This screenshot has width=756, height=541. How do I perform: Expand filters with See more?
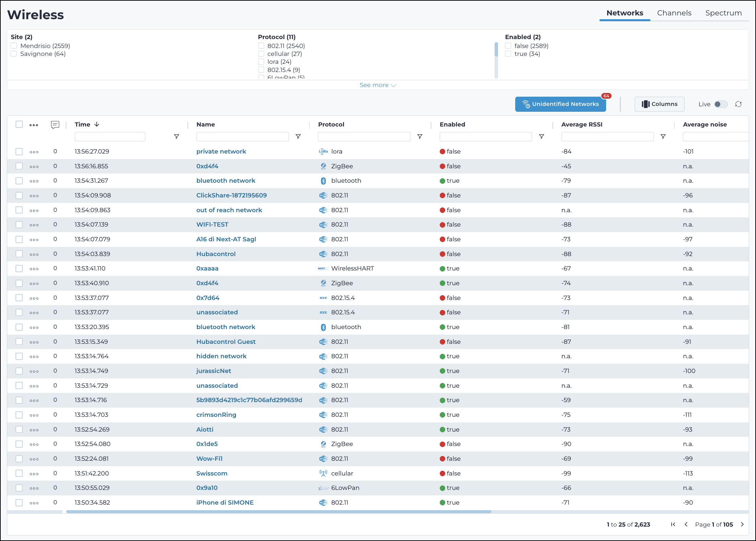pyautogui.click(x=378, y=85)
